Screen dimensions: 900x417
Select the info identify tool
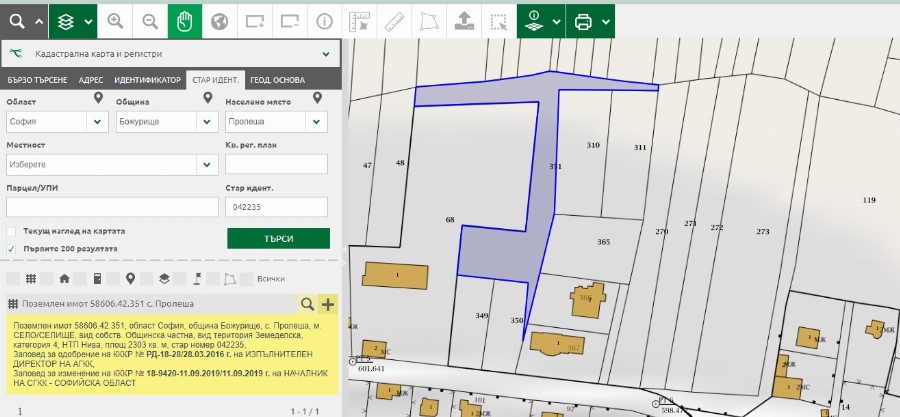click(x=324, y=20)
